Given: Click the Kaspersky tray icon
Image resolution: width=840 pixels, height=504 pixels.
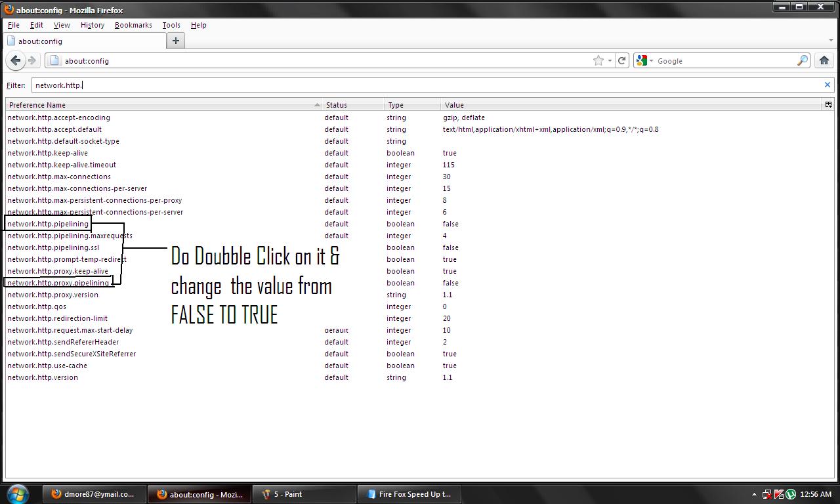Looking at the screenshot, I should (x=779, y=494).
